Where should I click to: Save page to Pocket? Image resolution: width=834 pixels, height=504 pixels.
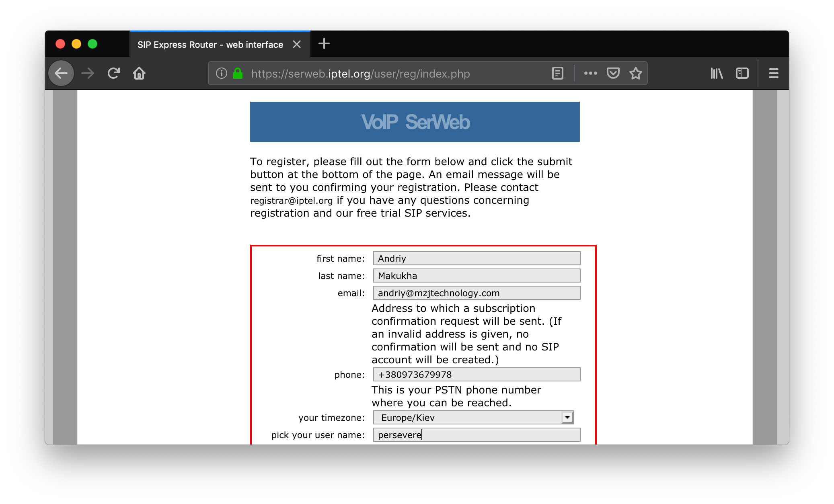613,74
